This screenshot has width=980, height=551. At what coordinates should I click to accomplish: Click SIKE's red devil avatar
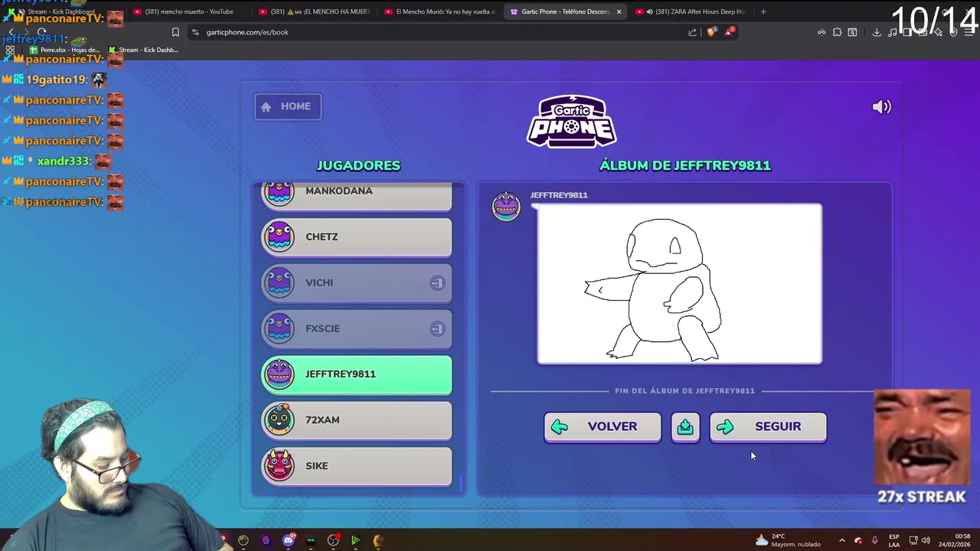[279, 465]
